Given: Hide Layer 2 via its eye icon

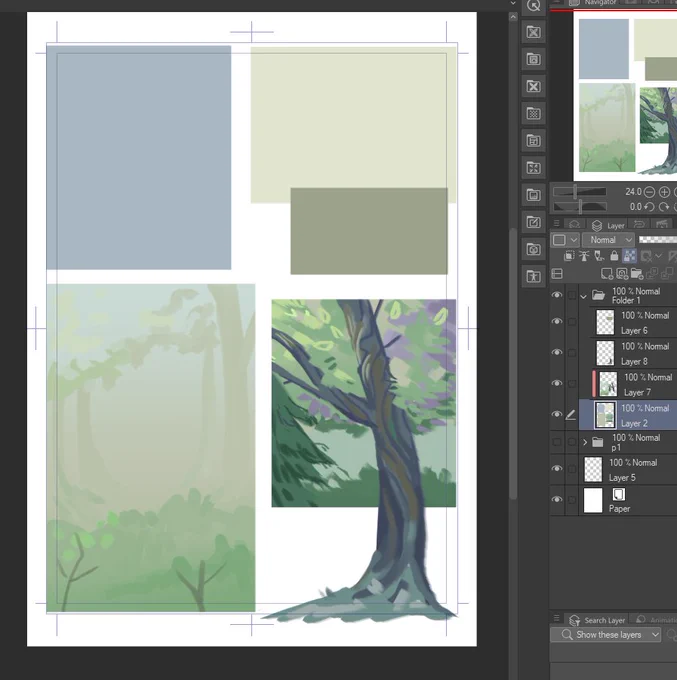Looking at the screenshot, I should (x=557, y=414).
